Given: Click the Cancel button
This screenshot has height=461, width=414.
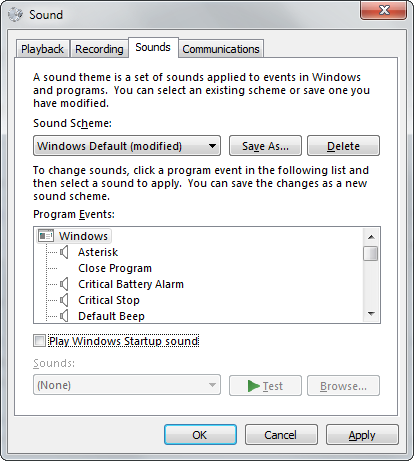Looking at the screenshot, I should click(281, 435).
